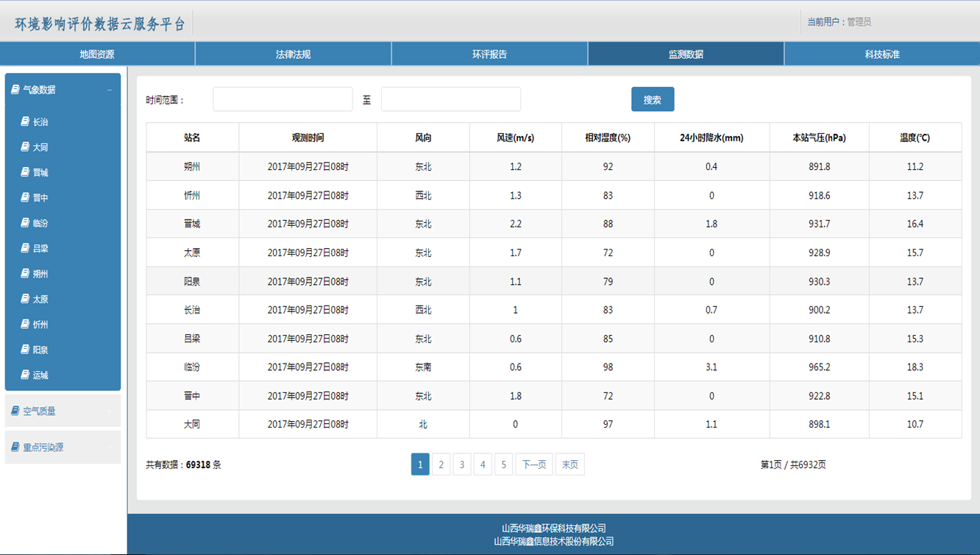Go to the next page with 下一页
This screenshot has width=980, height=555.
tap(534, 464)
